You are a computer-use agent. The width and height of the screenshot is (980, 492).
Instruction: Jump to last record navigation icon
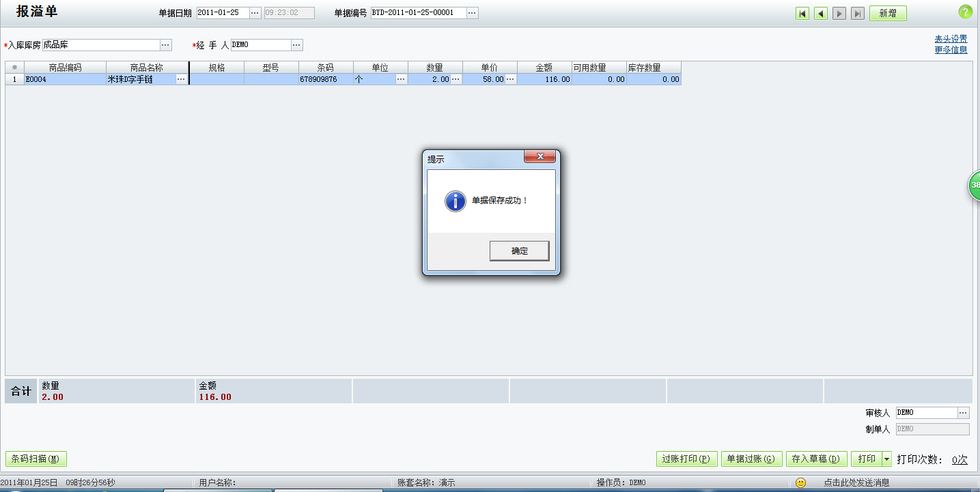coord(858,14)
